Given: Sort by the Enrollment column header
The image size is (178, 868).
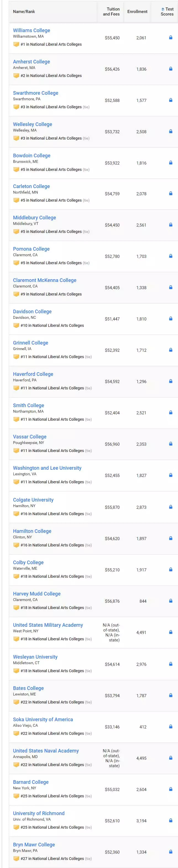Looking at the screenshot, I should pyautogui.click(x=137, y=11).
